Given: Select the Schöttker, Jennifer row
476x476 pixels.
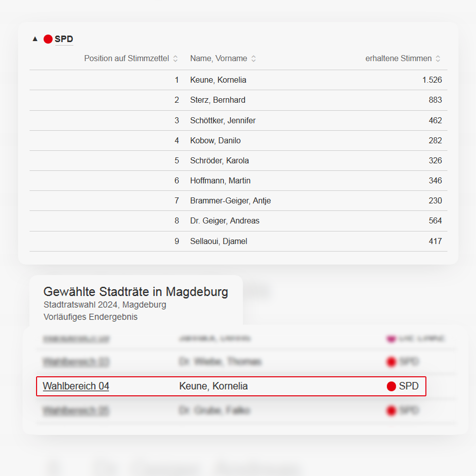Looking at the screenshot, I should point(239,121).
